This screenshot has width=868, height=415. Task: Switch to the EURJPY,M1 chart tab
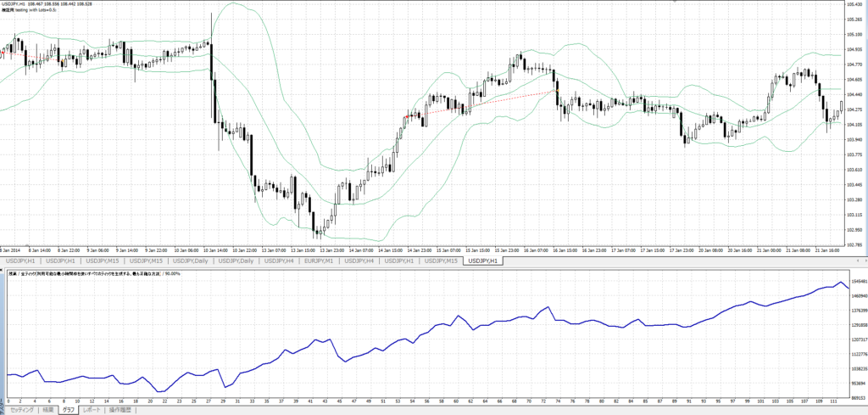319,261
